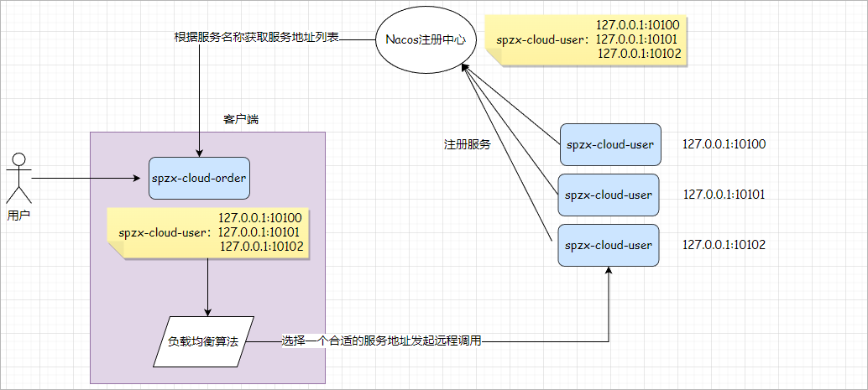Select spzx-cloud-user box beside 127.0.0.1:10101 label
The width and height of the screenshot is (868, 390).
(x=609, y=195)
